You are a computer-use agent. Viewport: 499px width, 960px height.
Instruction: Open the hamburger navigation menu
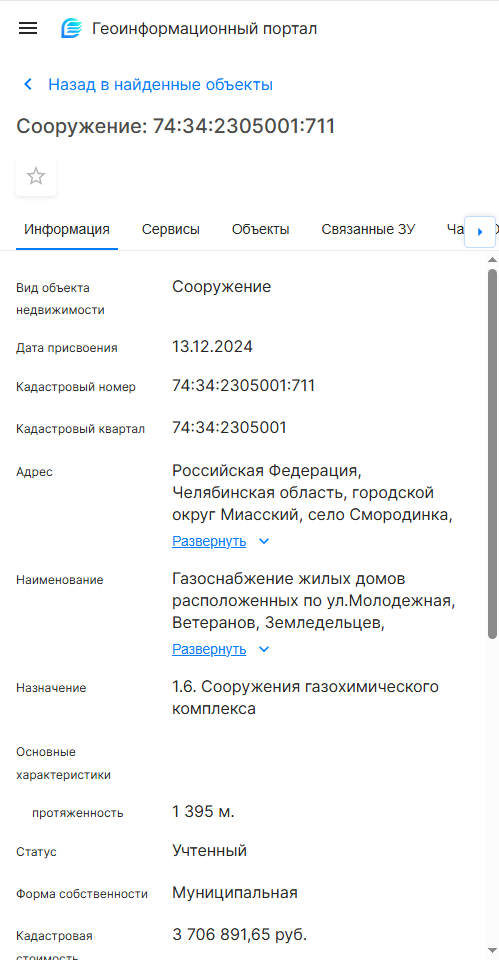[28, 28]
